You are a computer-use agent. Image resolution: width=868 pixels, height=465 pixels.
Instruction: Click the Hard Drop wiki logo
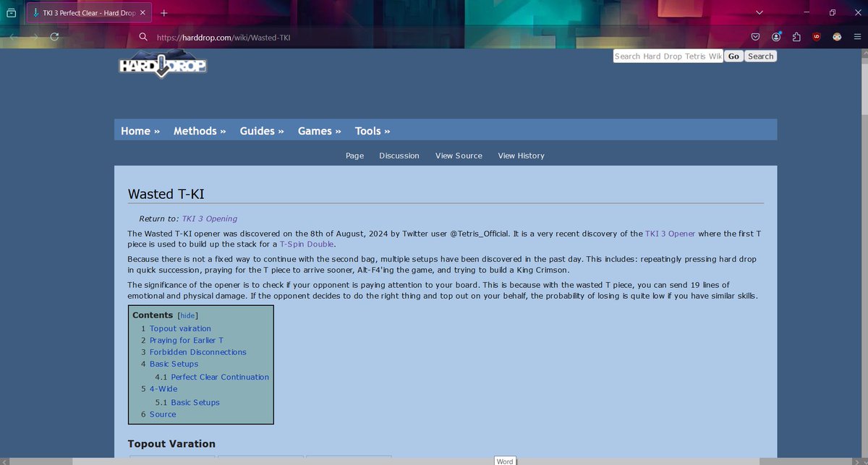point(162,66)
